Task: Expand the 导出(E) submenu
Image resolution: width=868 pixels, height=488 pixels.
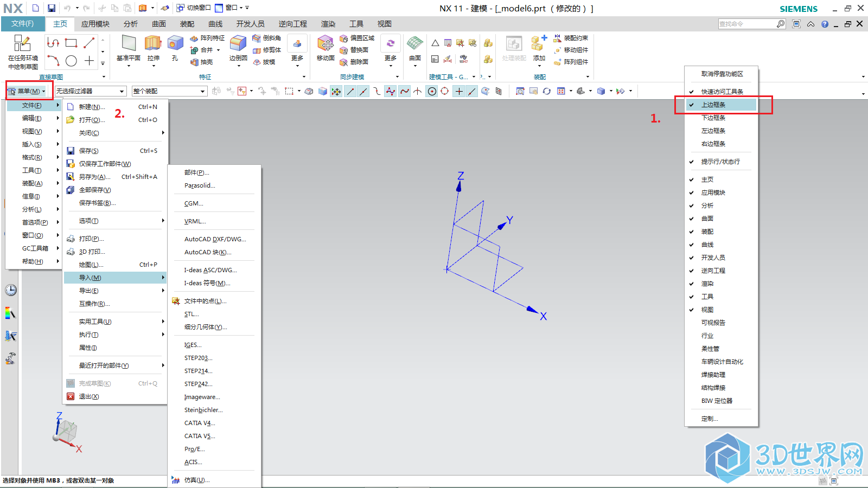Action: (115, 291)
